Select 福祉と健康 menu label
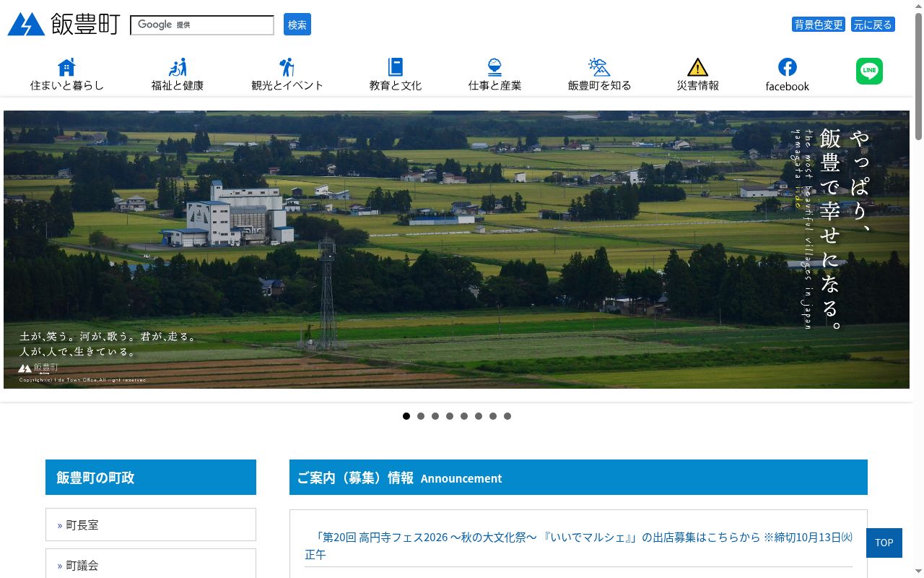This screenshot has height=578, width=924. [178, 85]
